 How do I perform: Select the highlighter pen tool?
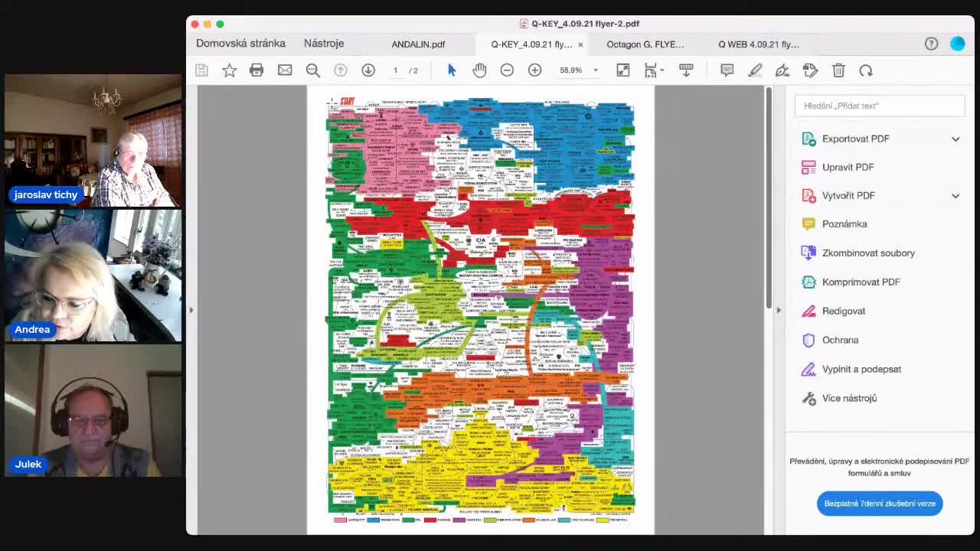(x=755, y=70)
